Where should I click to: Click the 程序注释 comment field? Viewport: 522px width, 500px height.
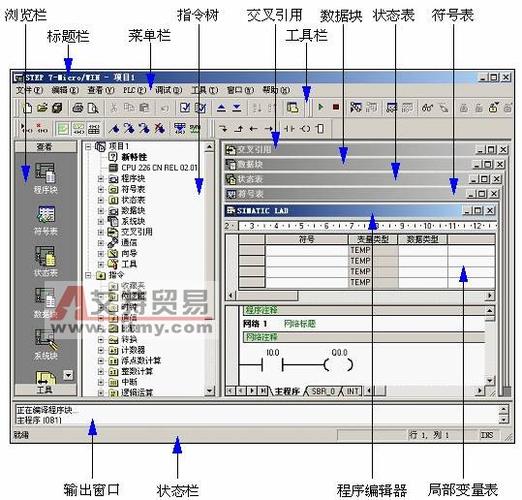point(364,310)
